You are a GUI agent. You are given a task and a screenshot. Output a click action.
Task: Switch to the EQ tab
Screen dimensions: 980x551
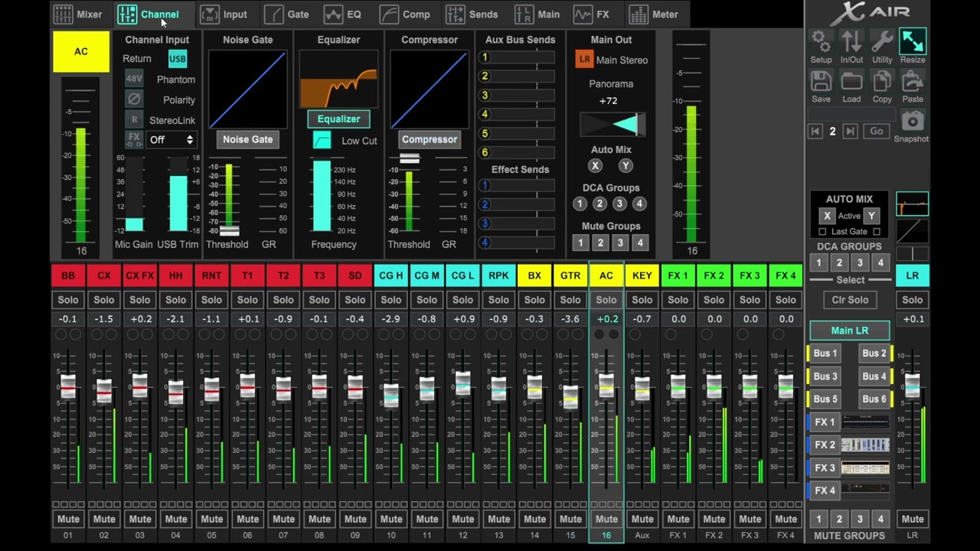pos(343,15)
